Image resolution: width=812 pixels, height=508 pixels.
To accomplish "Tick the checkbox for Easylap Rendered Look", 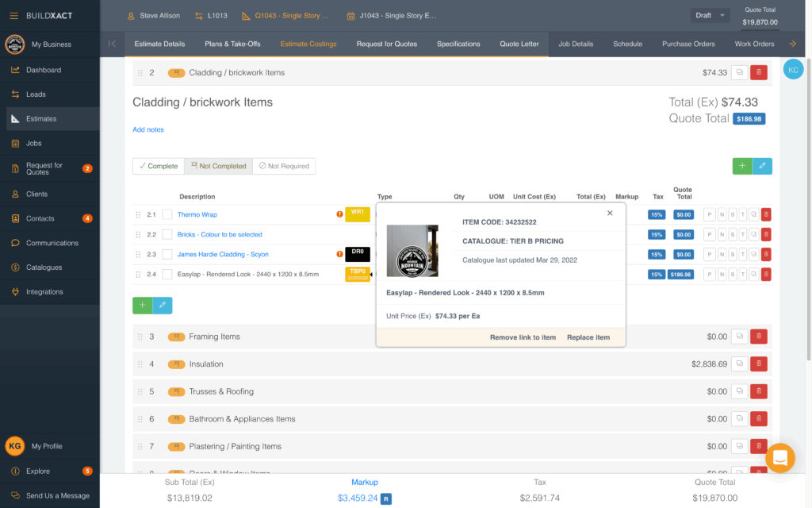I will tap(167, 274).
